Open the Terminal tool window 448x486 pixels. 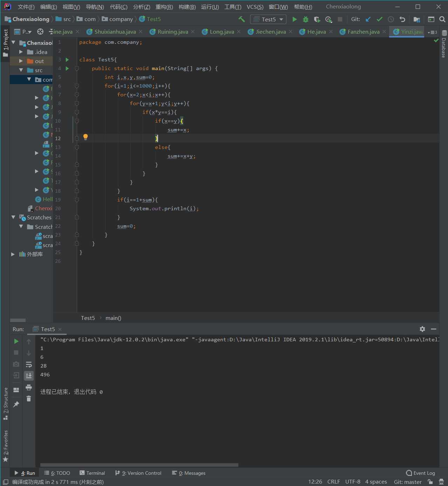click(x=92, y=473)
